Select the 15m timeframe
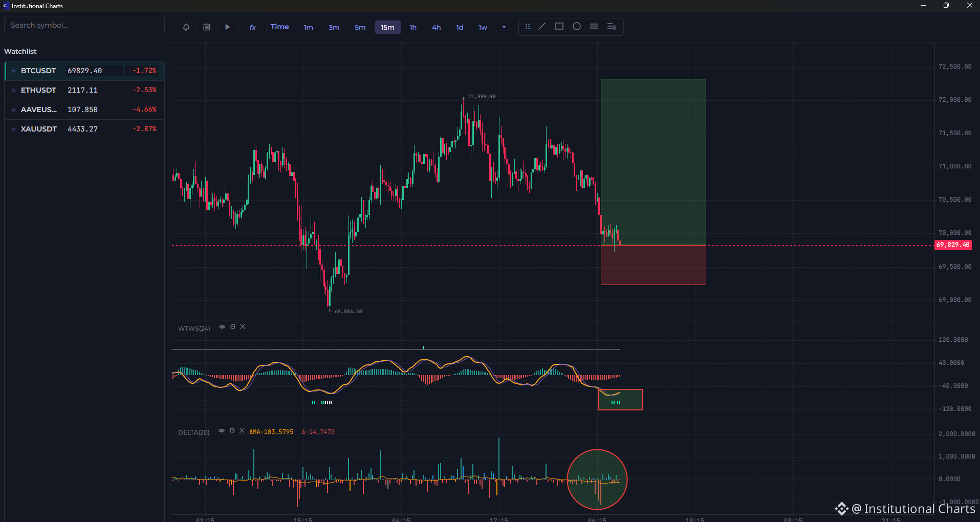Screen dimensions: 980x522 point(387,27)
